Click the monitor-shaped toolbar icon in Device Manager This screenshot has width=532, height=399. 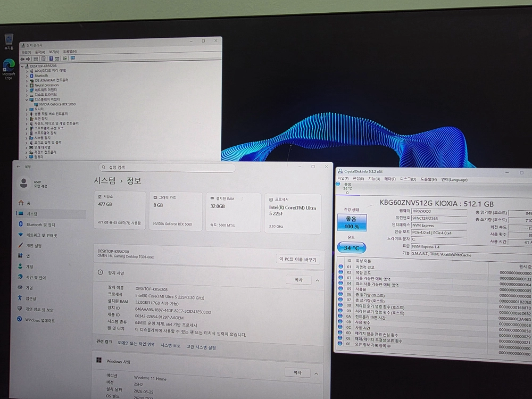(x=72, y=59)
